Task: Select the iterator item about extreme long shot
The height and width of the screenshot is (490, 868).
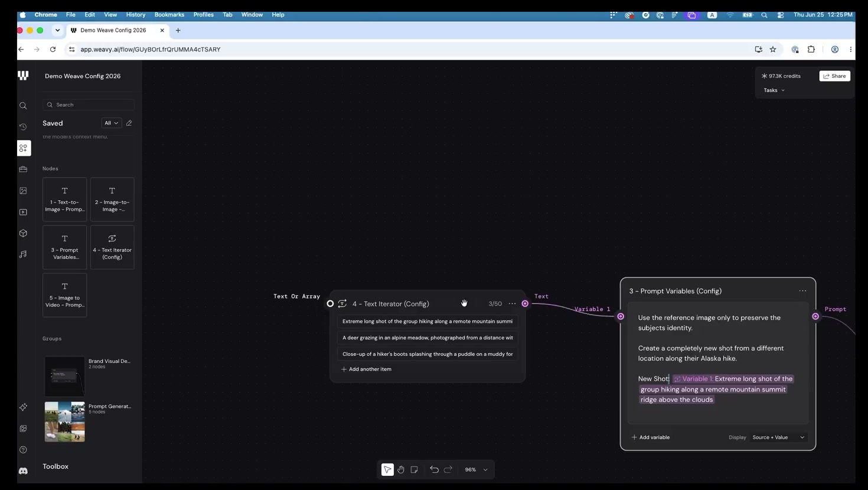Action: click(428, 321)
